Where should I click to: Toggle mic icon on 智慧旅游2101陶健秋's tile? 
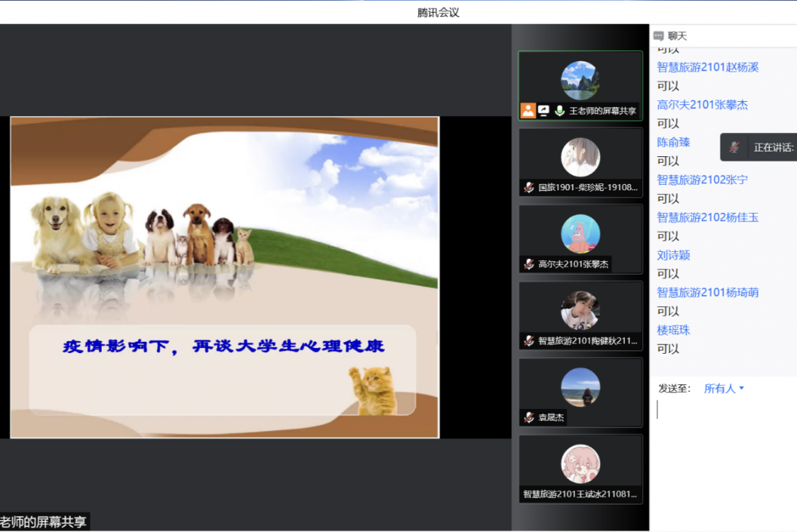pyautogui.click(x=529, y=340)
